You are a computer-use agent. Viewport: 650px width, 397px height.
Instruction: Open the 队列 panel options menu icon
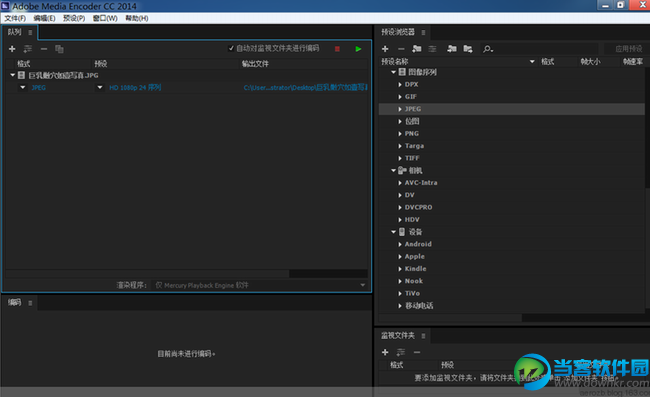tap(30, 32)
